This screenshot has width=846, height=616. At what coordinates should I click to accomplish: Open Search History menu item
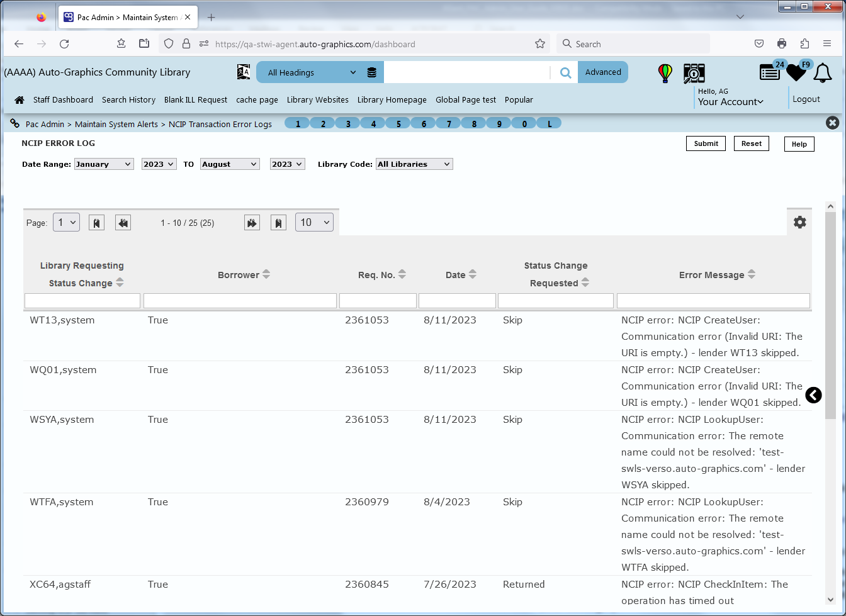tap(128, 99)
